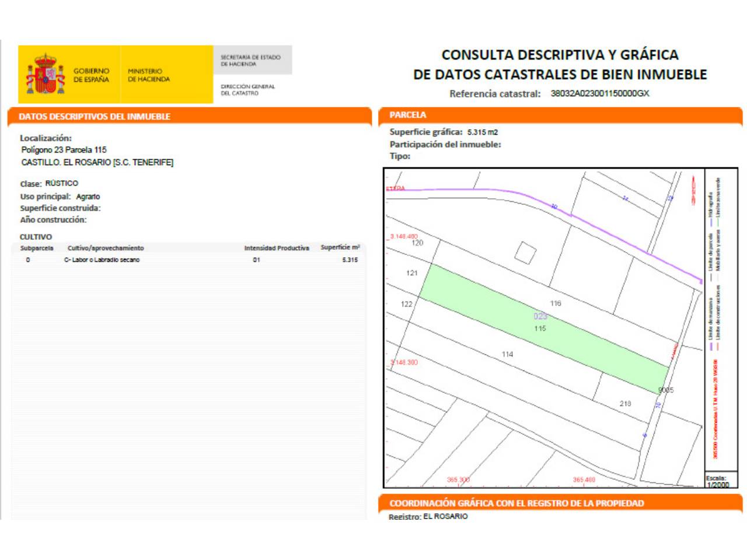Image resolution: width=747 pixels, height=560 pixels.
Task: Click the 'Subparcela' column header
Action: [x=37, y=248]
